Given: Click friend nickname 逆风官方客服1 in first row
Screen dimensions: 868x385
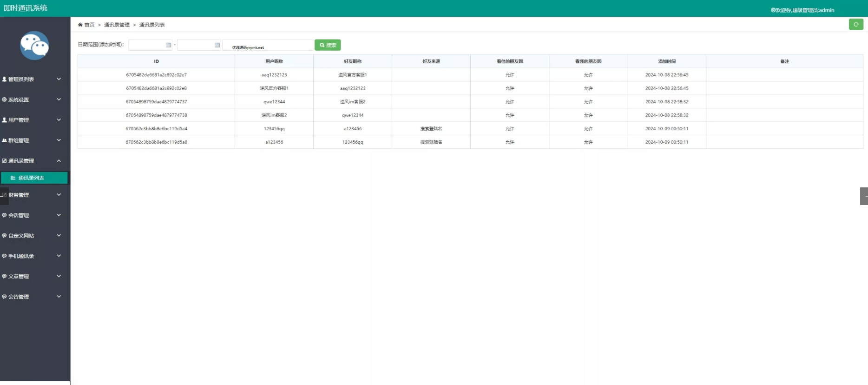Looking at the screenshot, I should 353,75.
